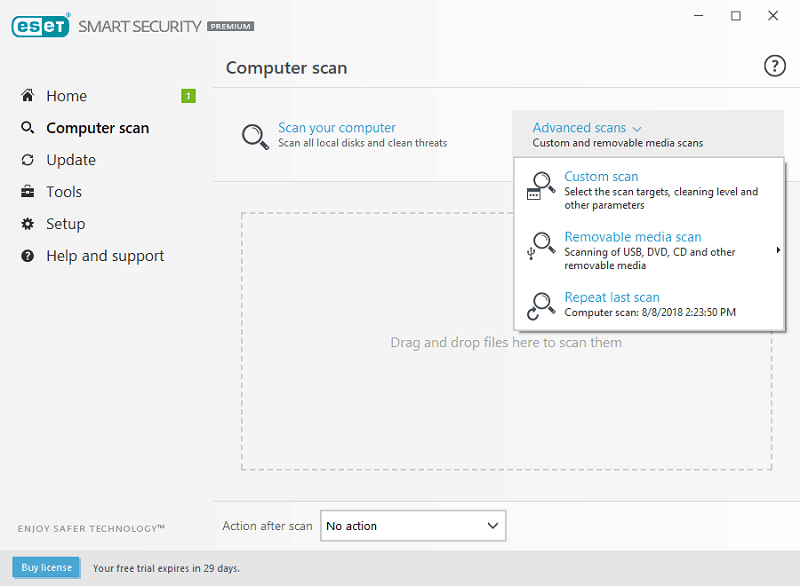Click the Setup gear icon in the sidebar
Image resolution: width=800 pixels, height=586 pixels.
pos(28,224)
